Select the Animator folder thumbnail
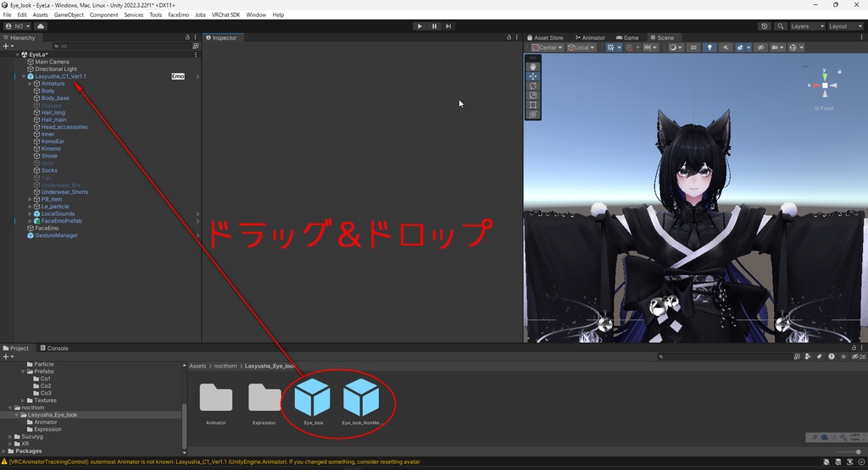Screen dimensions: 868x470 pos(216,403)
